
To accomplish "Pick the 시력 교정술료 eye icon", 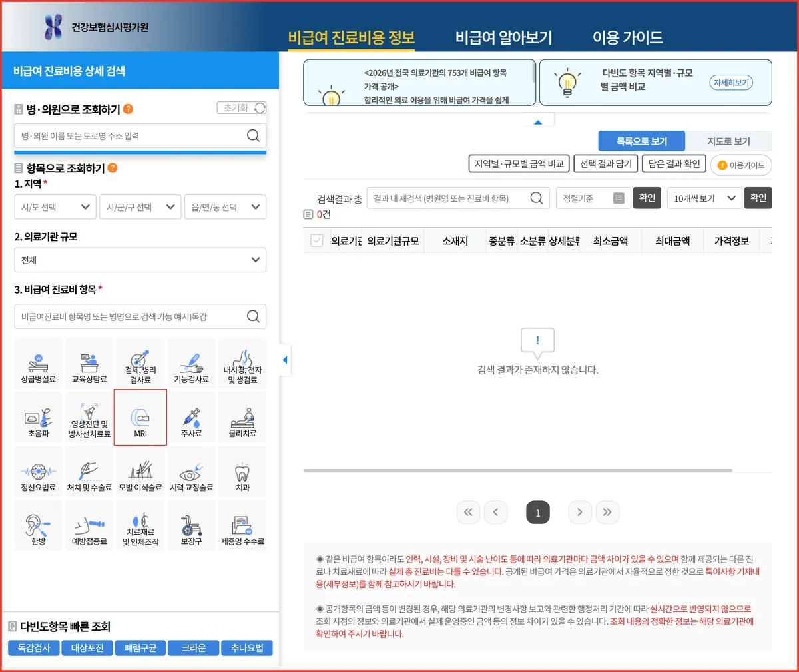I will tap(192, 472).
